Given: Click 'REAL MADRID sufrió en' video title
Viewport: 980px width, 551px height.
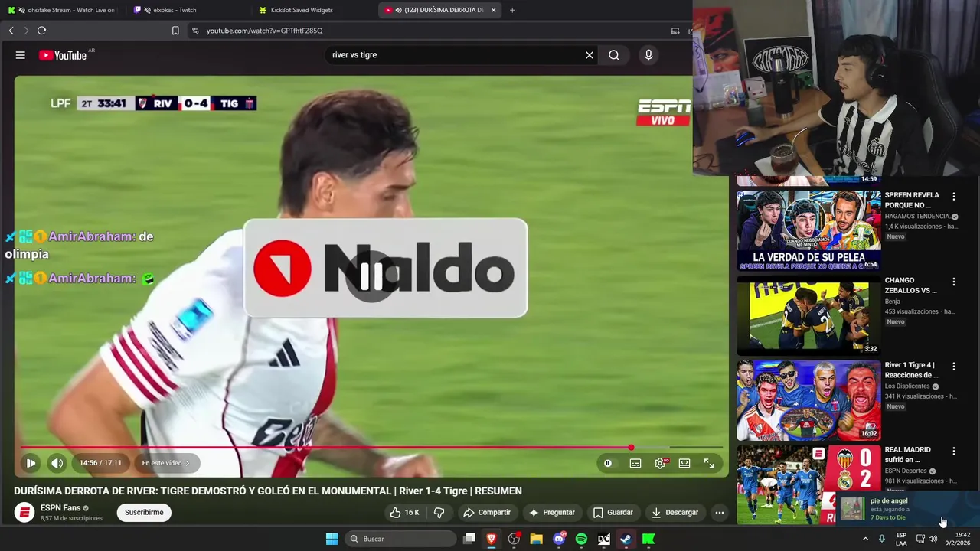Looking at the screenshot, I should [x=908, y=455].
